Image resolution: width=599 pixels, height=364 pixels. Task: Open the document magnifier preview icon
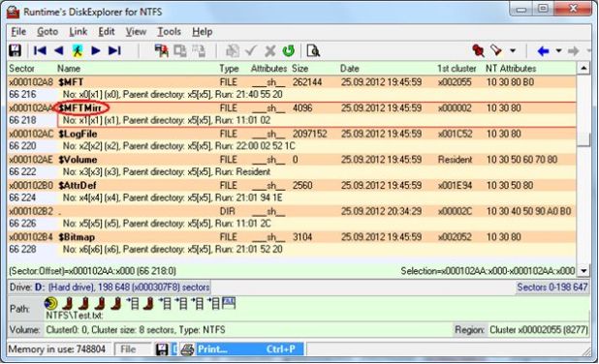coord(313,50)
